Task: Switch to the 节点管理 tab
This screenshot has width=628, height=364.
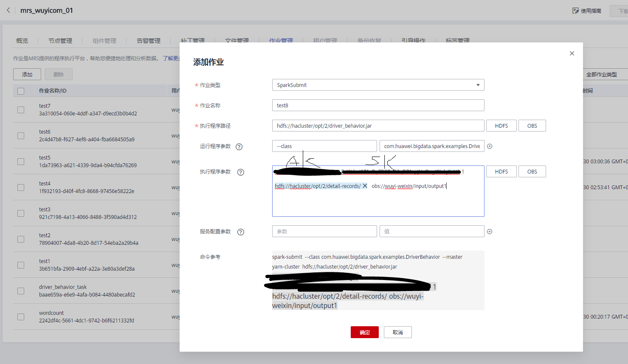Action: (60, 41)
